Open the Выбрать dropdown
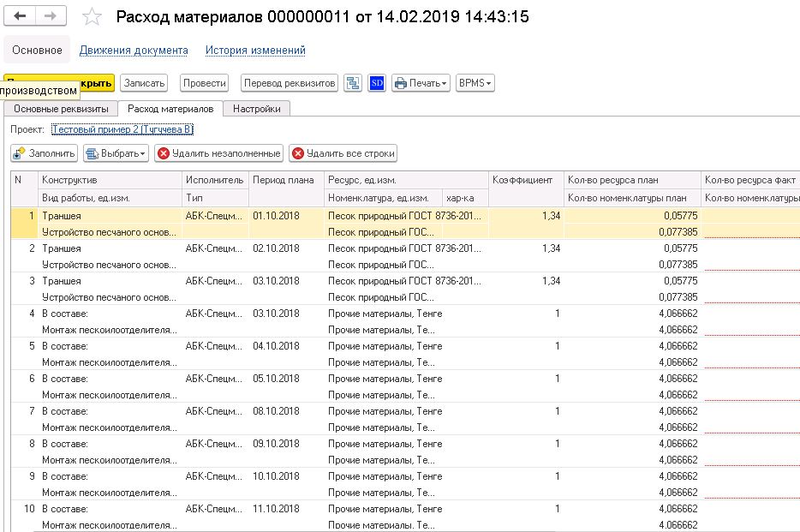This screenshot has height=532, width=800. click(x=116, y=153)
